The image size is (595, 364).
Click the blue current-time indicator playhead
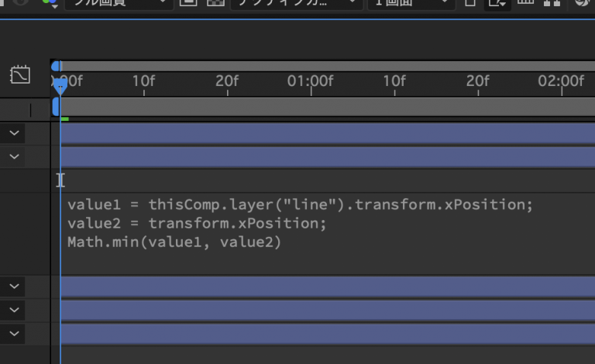pos(60,85)
